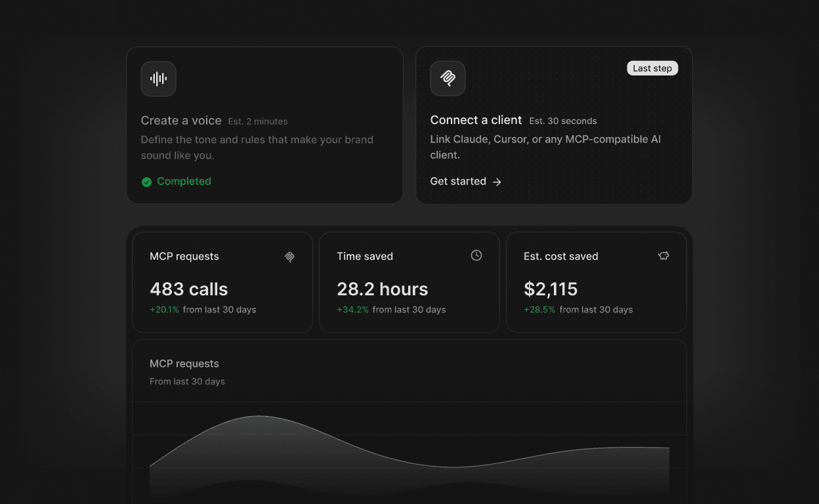Click the +20.1% growth indicator
This screenshot has width=819, height=504.
click(165, 309)
